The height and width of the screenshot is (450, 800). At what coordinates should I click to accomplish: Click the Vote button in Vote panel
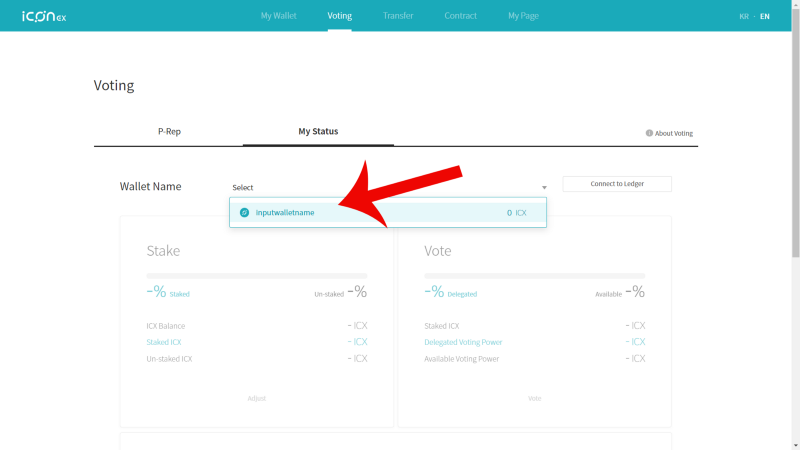point(534,398)
